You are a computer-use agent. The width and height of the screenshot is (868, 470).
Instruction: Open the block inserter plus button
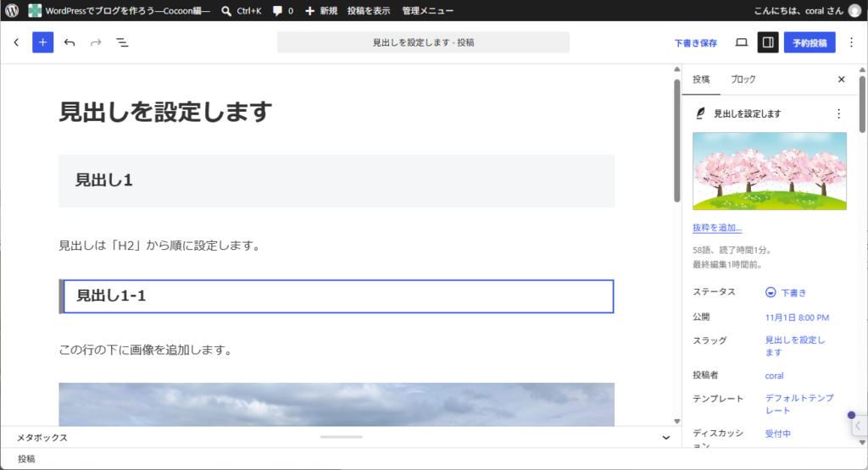click(x=42, y=42)
